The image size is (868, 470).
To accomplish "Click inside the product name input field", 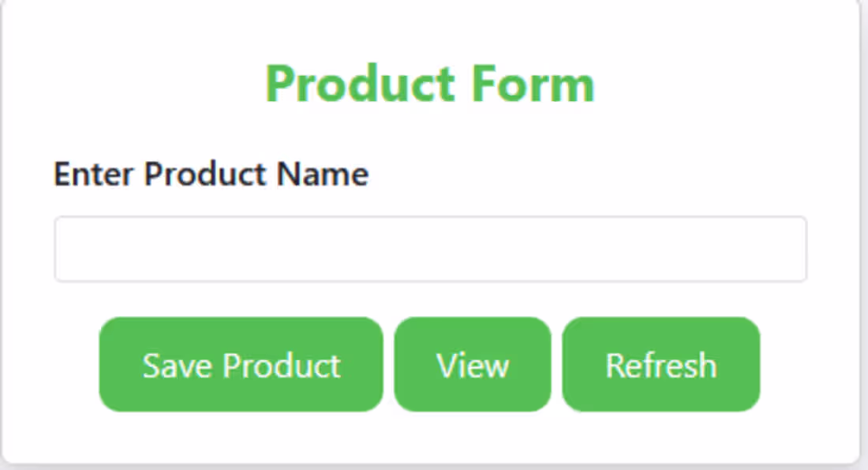I will point(430,248).
